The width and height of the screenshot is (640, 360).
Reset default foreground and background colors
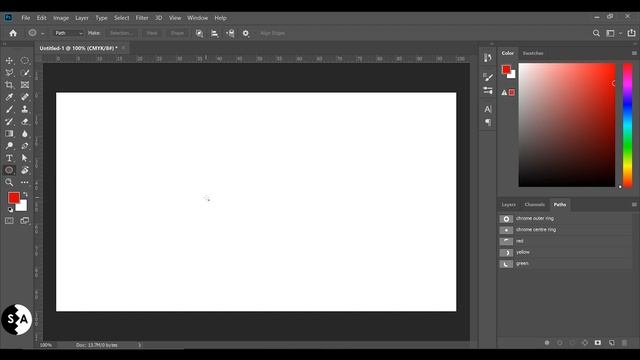pos(10,210)
